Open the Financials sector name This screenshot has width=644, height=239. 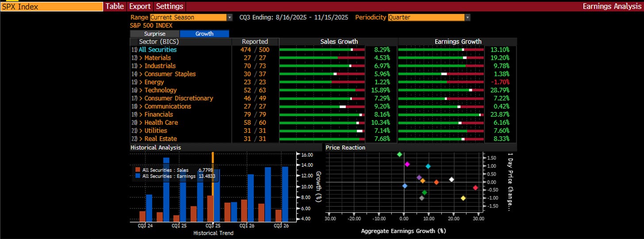pos(158,114)
